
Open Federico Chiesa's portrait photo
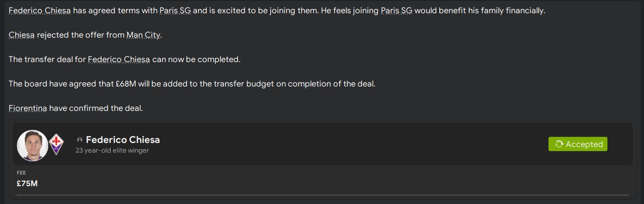pos(32,145)
